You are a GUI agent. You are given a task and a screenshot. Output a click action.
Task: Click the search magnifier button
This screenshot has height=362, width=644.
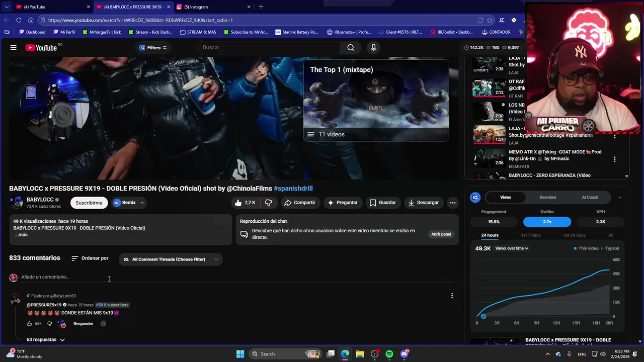(351, 48)
